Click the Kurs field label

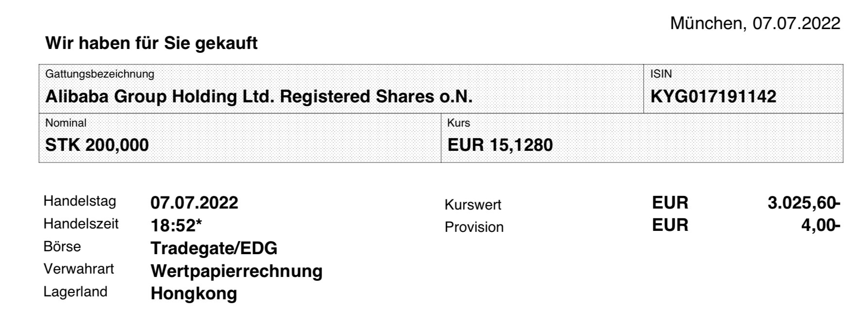pos(459,123)
